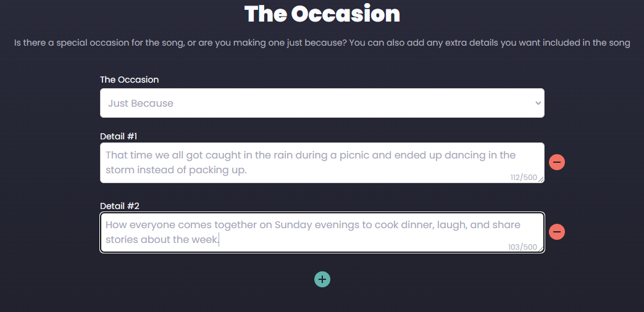Viewport: 644px width, 312px height.
Task: Click the 103/500 character counter
Action: point(522,247)
